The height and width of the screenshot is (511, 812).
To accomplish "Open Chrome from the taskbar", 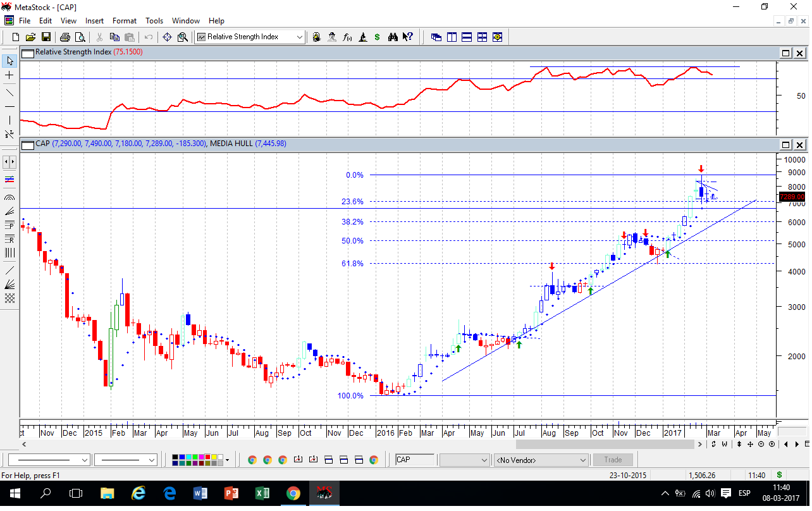I will point(293,493).
